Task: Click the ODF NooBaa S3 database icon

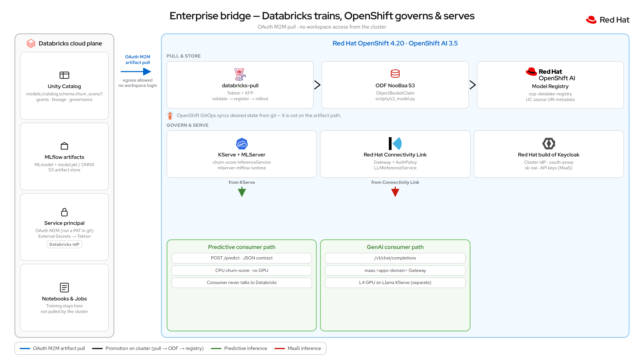Action: pyautogui.click(x=395, y=74)
